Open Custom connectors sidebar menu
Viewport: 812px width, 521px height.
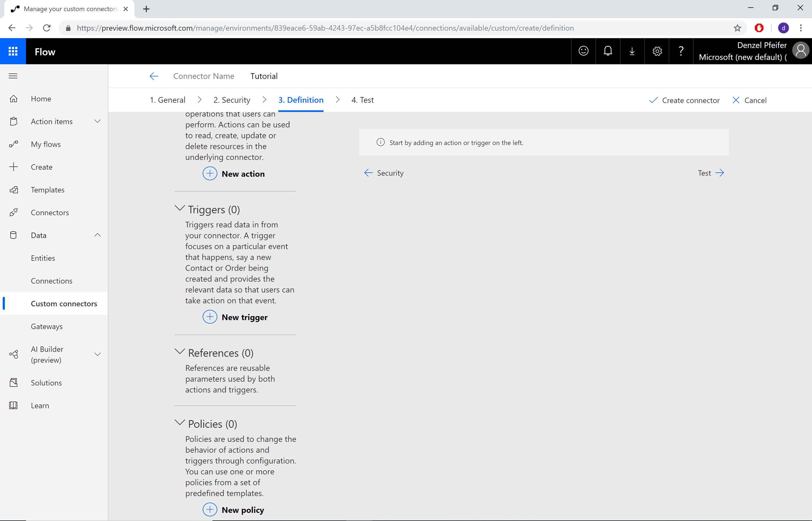(64, 303)
